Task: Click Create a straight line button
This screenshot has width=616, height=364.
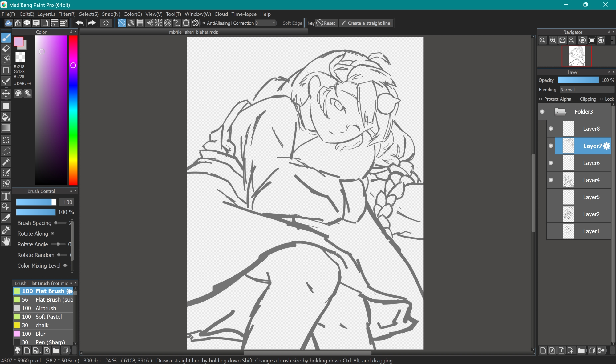Action: 366,23
